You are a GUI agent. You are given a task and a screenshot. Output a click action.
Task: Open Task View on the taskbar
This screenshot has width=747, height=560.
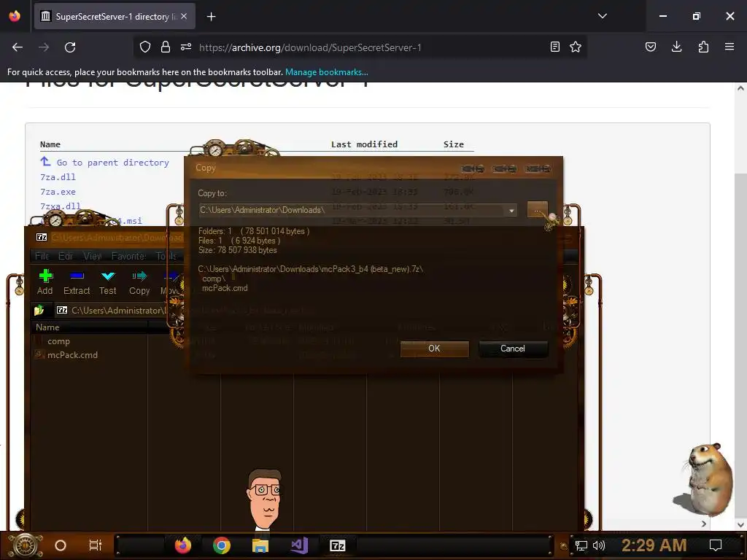click(96, 545)
